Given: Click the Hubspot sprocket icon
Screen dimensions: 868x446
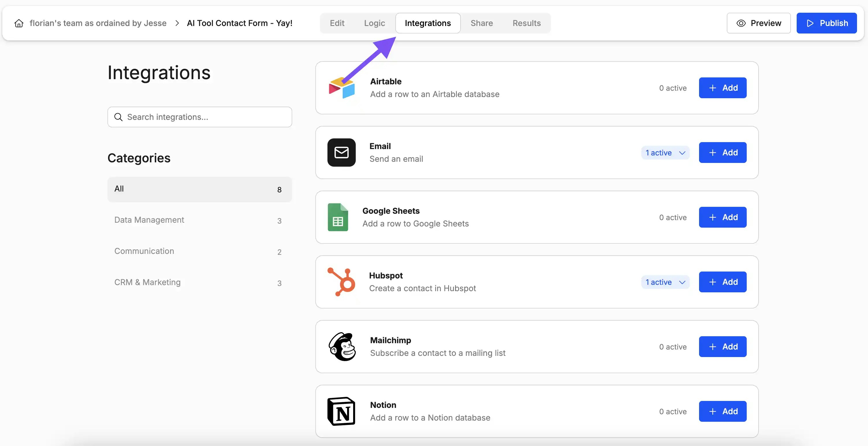Looking at the screenshot, I should coord(341,282).
